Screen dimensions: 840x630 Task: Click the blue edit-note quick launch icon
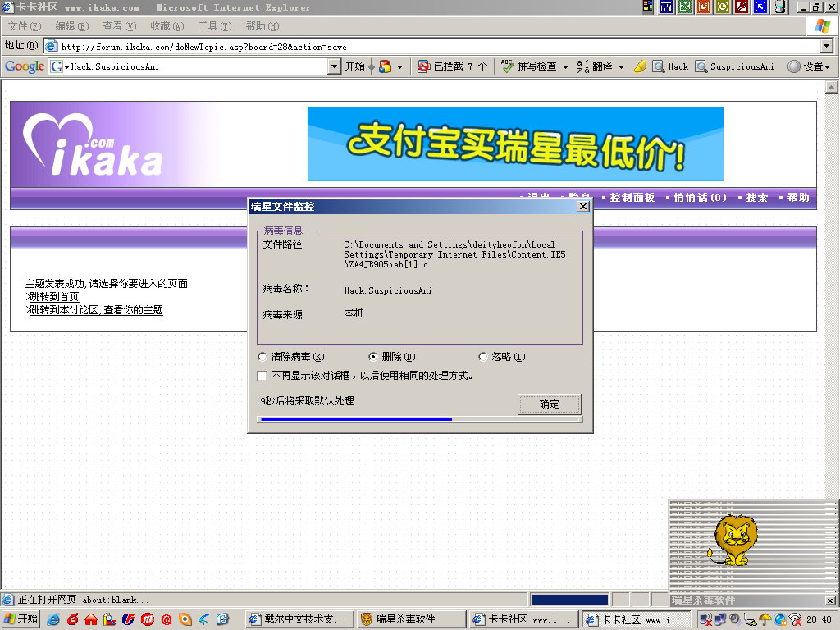(223, 620)
